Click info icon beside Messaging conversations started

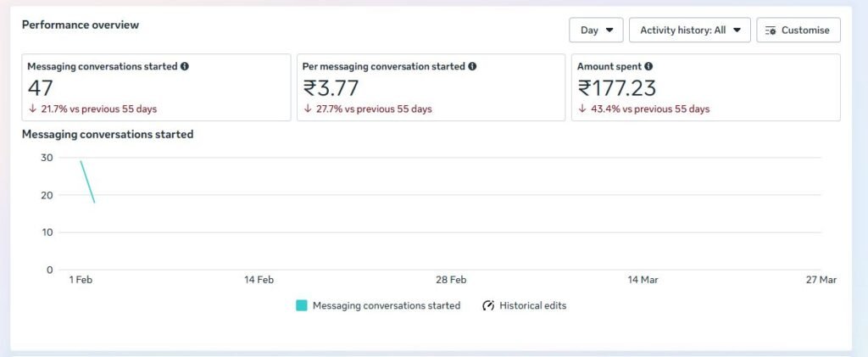185,66
